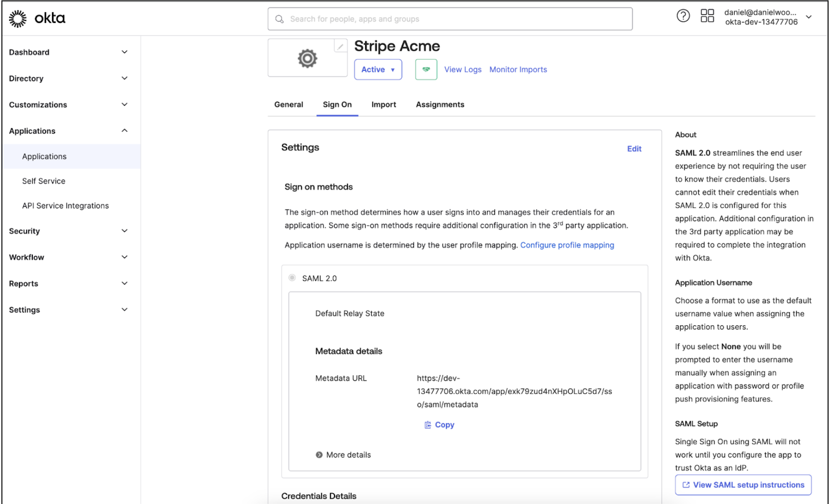This screenshot has height=504, width=829.
Task: Click the Directory sidebar label
Action: pyautogui.click(x=26, y=78)
